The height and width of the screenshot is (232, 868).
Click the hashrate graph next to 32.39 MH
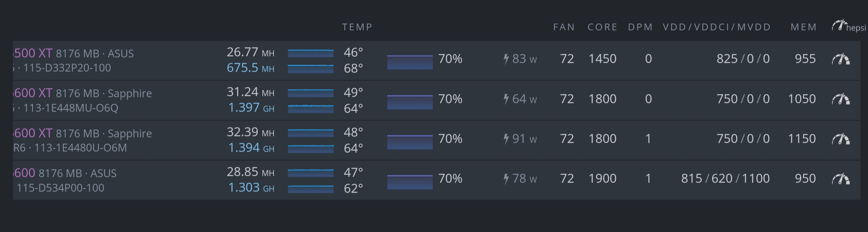pos(311,133)
